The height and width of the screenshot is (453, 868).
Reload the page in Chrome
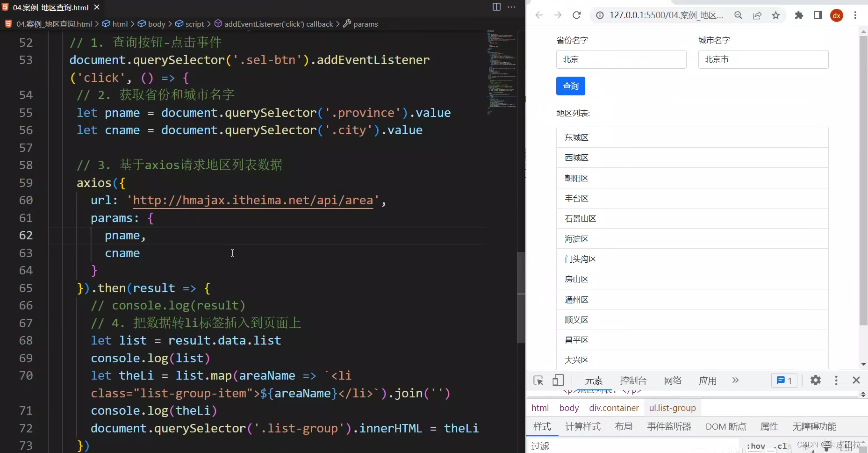[x=576, y=15]
